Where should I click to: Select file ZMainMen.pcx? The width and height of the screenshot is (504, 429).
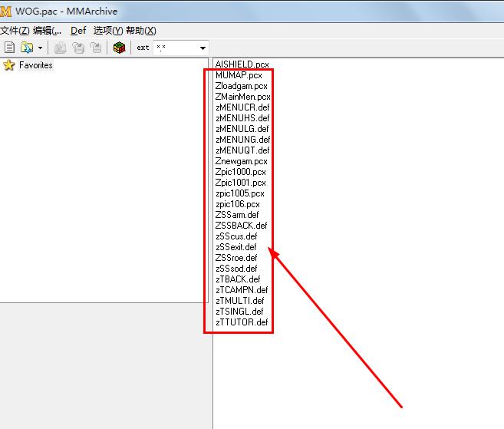tap(242, 97)
